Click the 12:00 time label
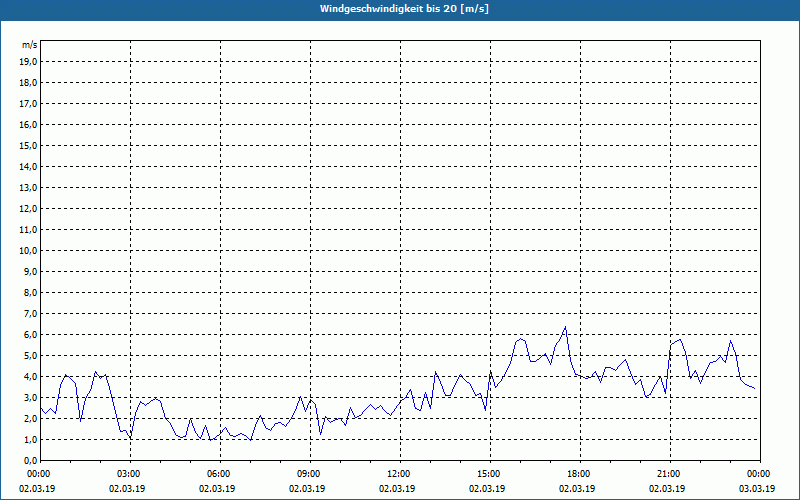 398,473
